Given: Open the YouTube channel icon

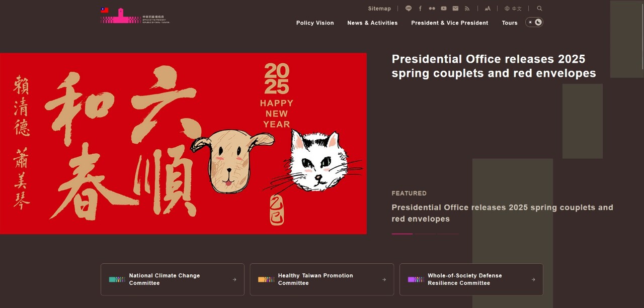Looking at the screenshot, I should click(444, 9).
